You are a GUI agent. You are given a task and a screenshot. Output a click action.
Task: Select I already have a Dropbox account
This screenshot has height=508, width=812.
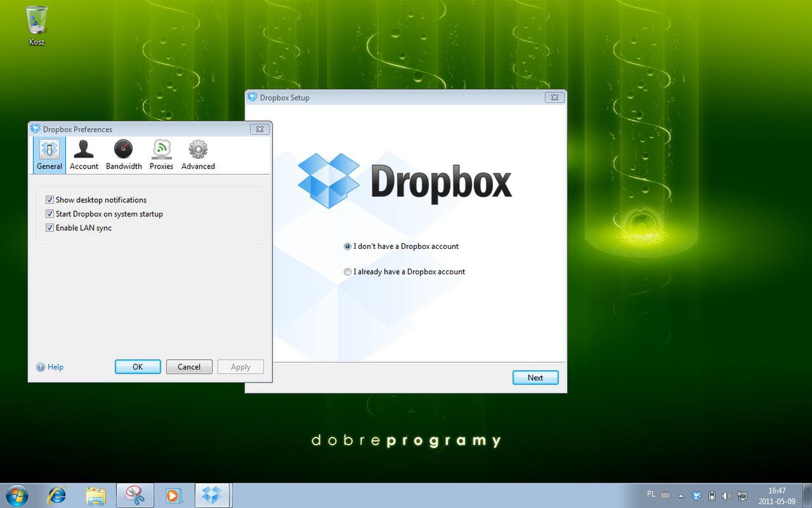(348, 272)
